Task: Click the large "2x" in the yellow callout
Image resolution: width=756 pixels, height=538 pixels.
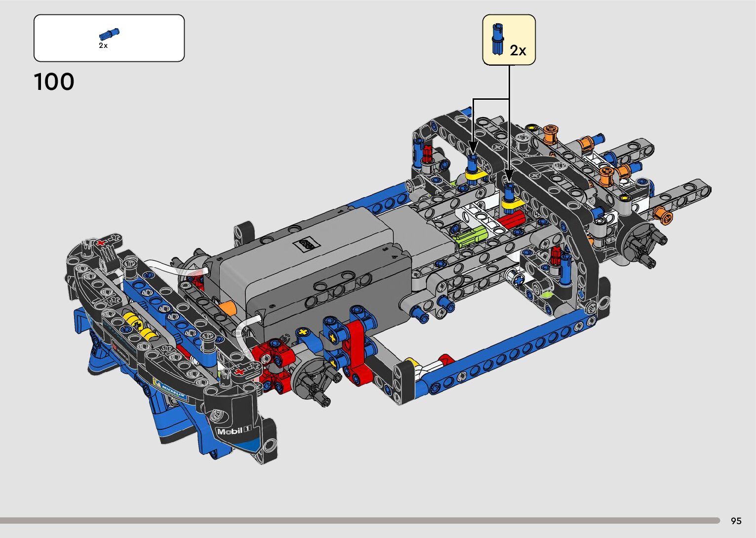Action: tap(518, 50)
